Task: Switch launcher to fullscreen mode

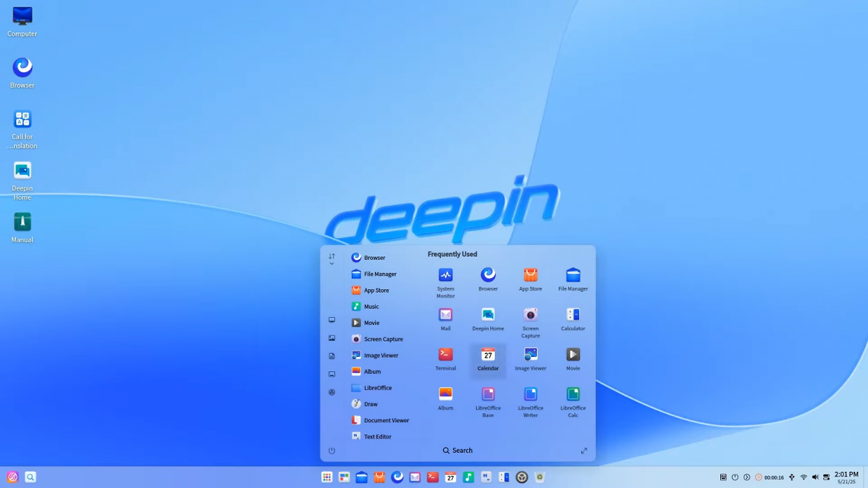Action: [x=584, y=451]
